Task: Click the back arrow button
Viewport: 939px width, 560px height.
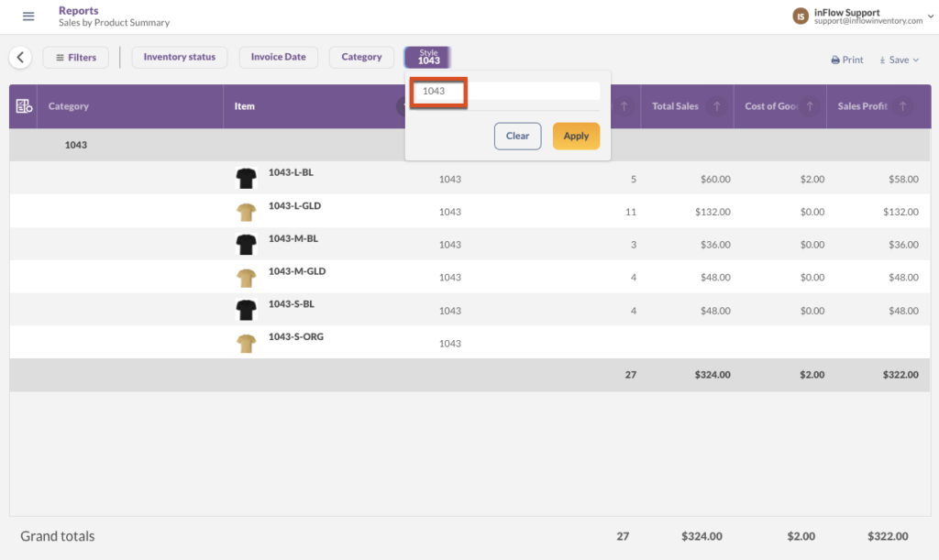Action: click(x=20, y=58)
